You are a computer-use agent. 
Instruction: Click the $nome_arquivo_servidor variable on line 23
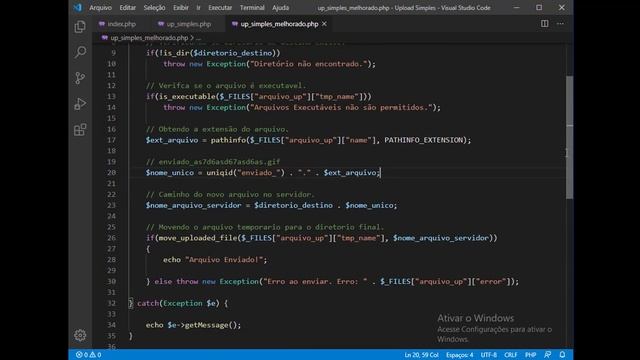tap(193, 205)
